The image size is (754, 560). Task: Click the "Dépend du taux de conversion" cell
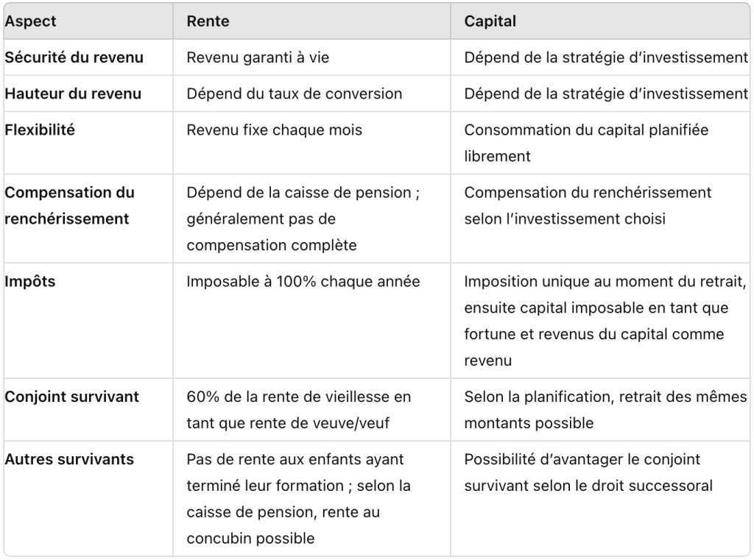(294, 93)
